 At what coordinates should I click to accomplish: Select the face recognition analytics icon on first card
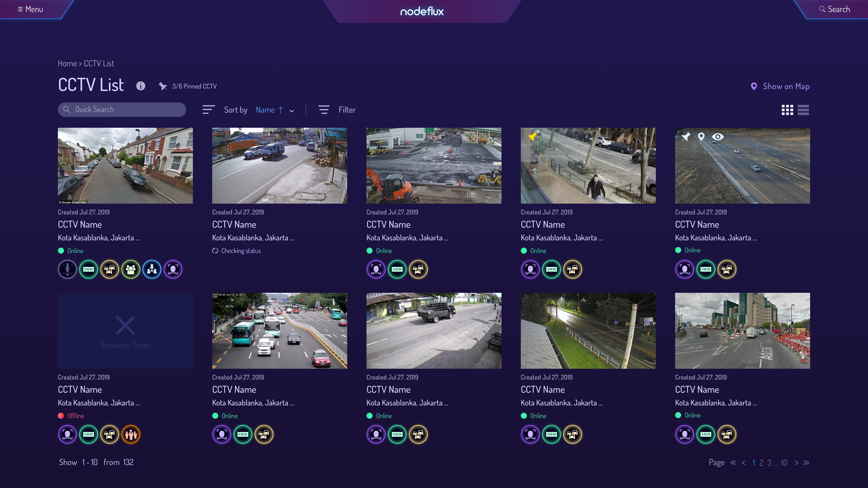click(173, 269)
